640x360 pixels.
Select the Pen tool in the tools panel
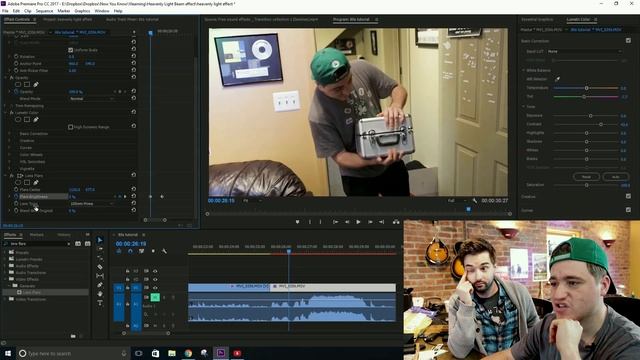click(100, 285)
